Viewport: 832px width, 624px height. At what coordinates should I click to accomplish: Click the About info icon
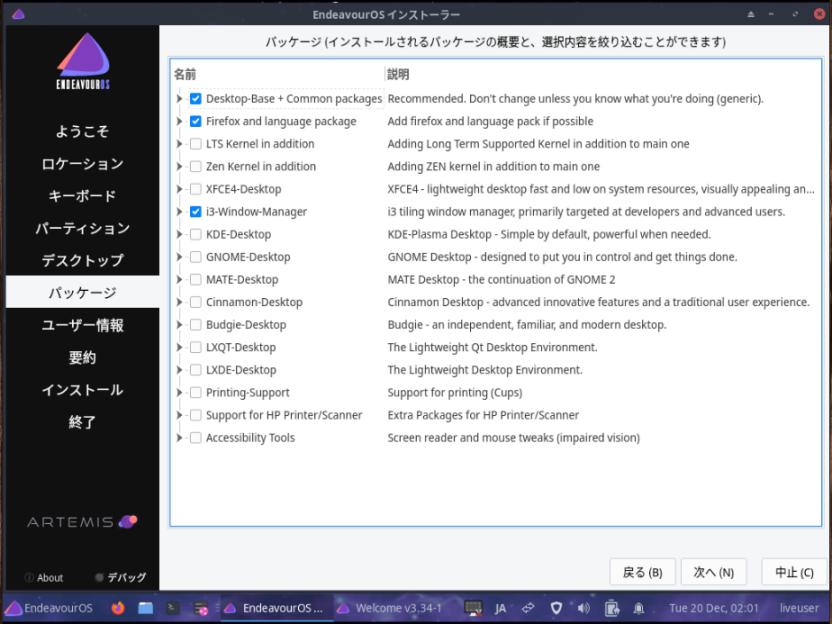pos(29,577)
